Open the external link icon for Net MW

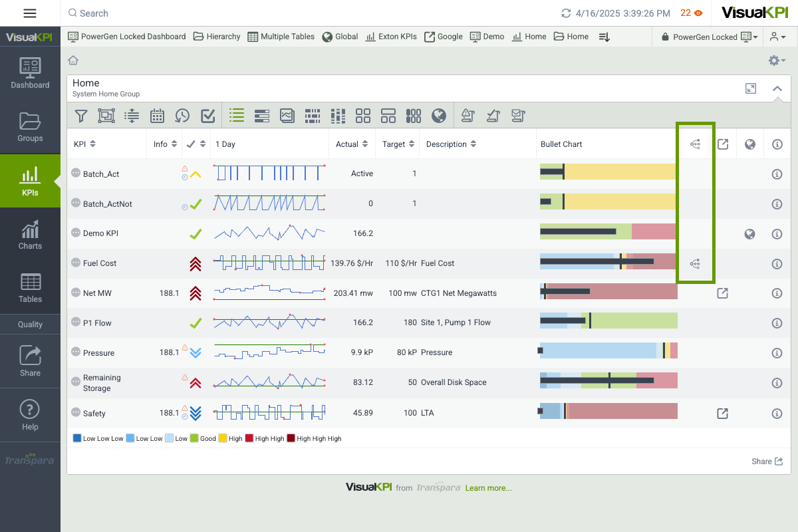tap(722, 293)
